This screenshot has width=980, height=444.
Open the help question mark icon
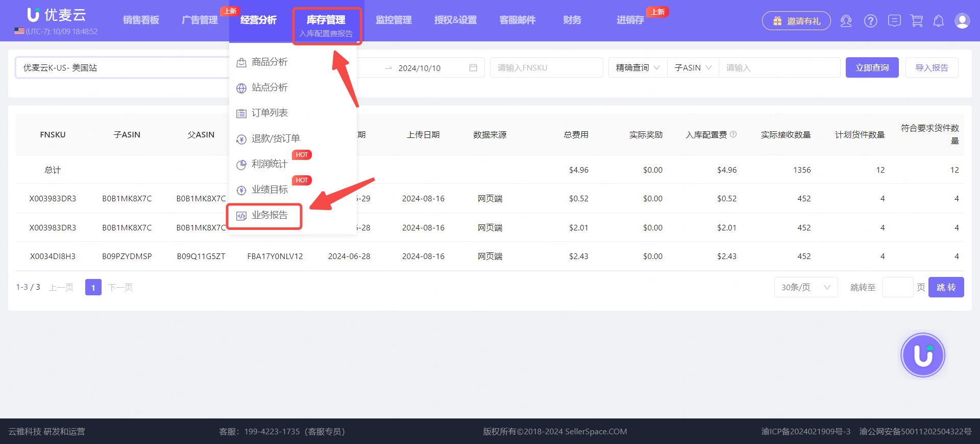[870, 21]
